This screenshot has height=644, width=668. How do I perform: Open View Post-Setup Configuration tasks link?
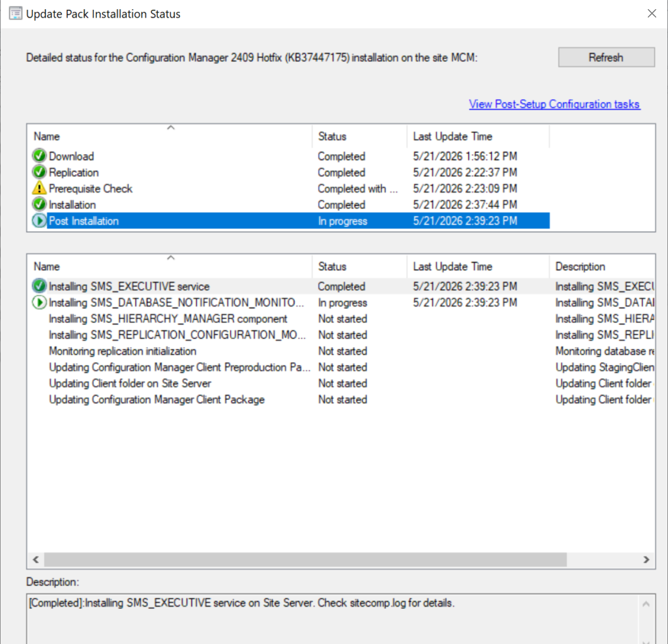[554, 104]
